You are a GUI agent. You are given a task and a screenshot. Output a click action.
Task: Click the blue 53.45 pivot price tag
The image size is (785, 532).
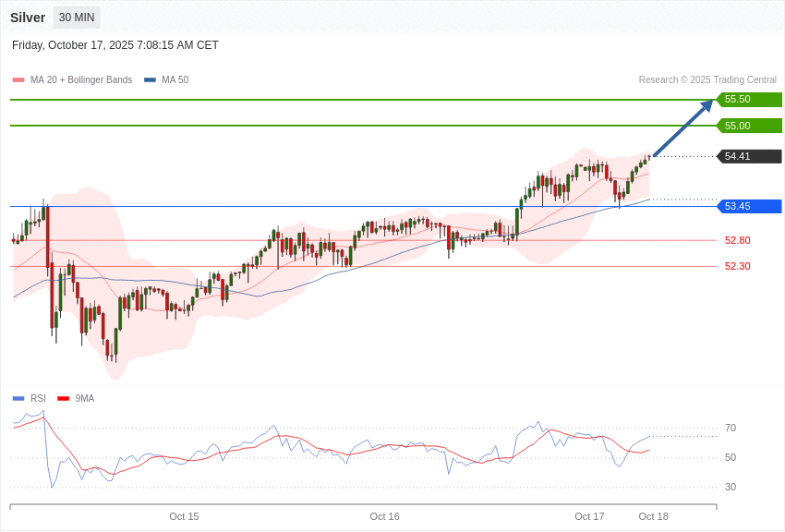click(x=749, y=207)
